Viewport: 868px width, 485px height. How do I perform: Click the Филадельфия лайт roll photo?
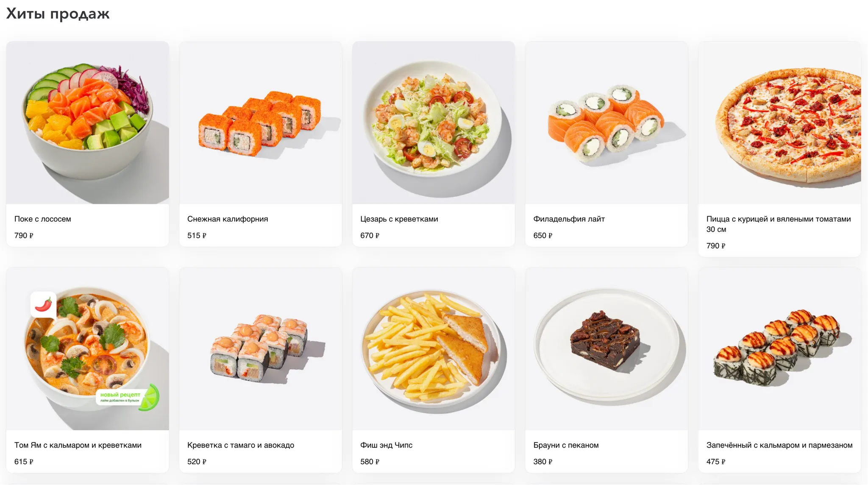[606, 123]
